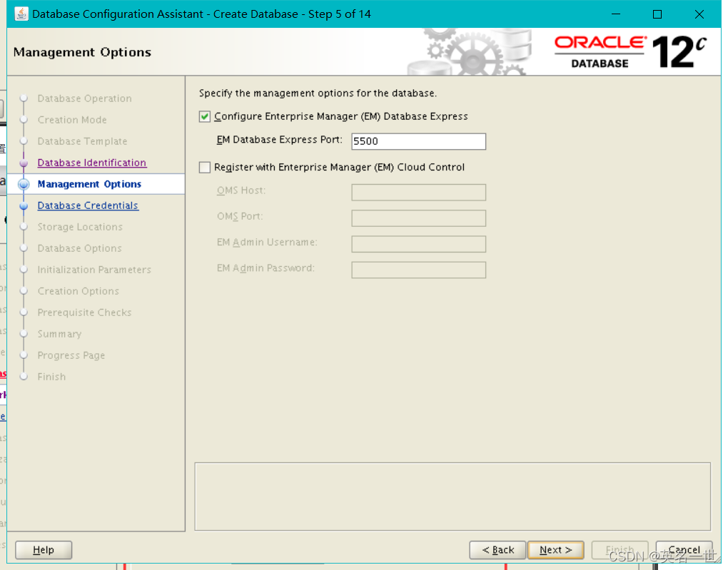This screenshot has width=728, height=570.
Task: Click the Management Options step bullet icon
Action: point(24,184)
